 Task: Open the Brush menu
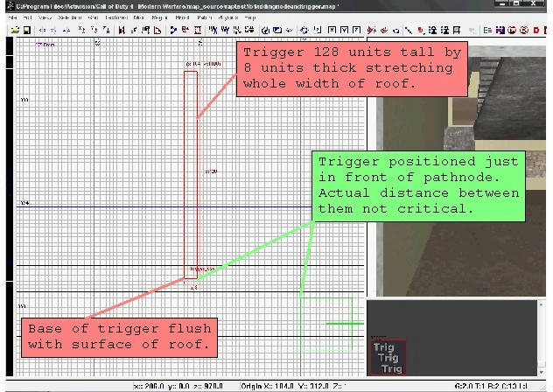183,17
